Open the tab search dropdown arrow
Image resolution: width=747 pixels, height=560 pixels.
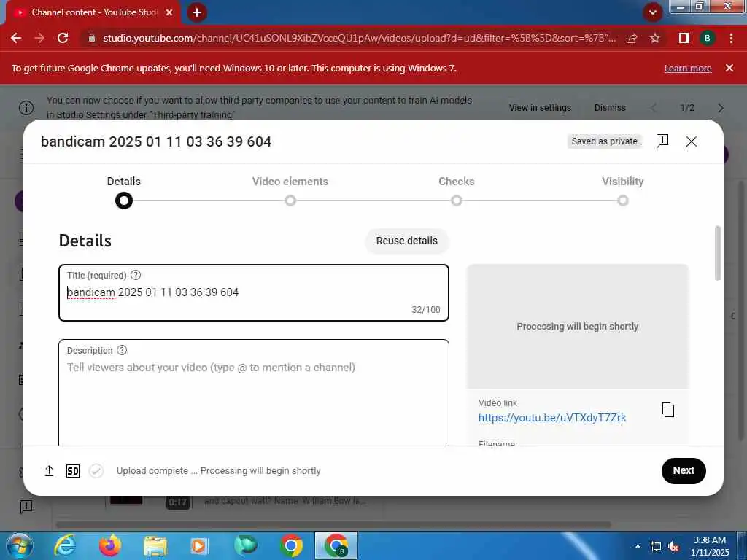click(x=653, y=12)
